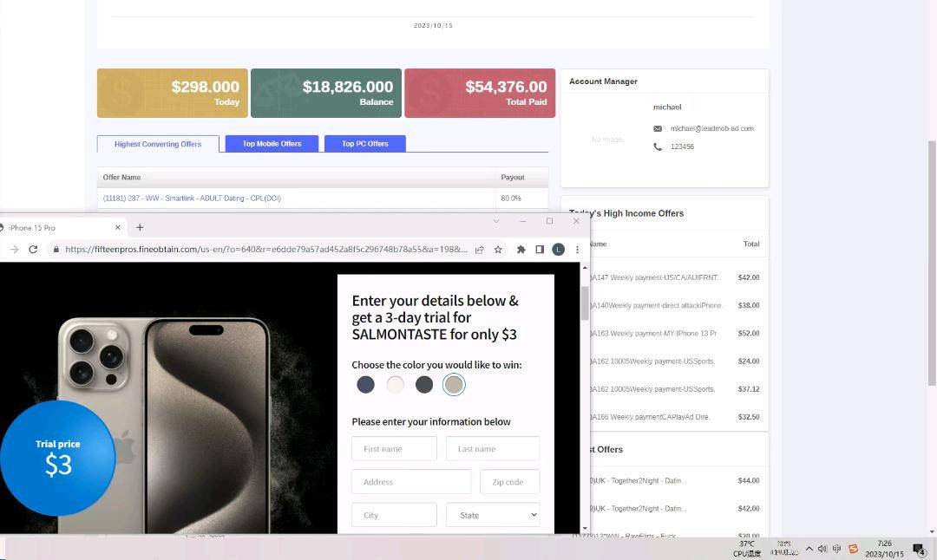Open the State dropdown
Image resolution: width=937 pixels, height=560 pixels.
coord(493,515)
